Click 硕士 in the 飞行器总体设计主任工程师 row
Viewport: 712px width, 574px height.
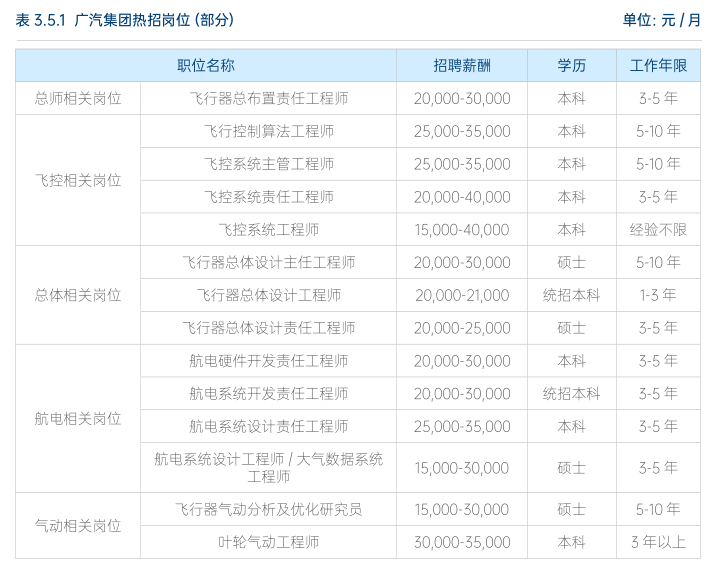point(572,262)
